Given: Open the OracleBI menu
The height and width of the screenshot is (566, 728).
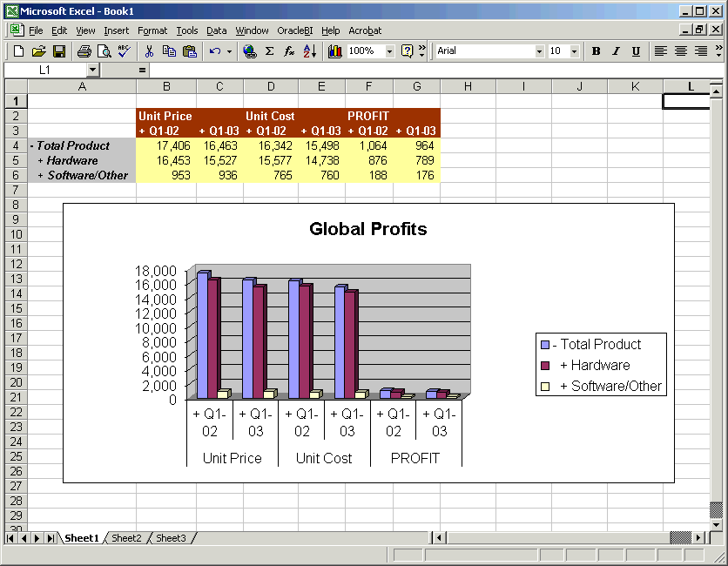Looking at the screenshot, I should 295,30.
